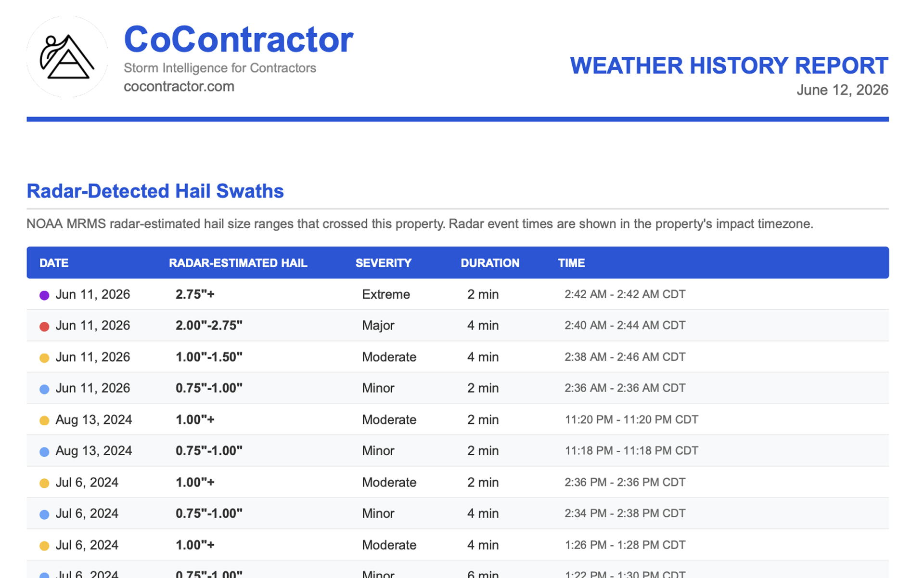Image resolution: width=924 pixels, height=578 pixels.
Task: Click the DURATION column header
Action: [x=490, y=263]
